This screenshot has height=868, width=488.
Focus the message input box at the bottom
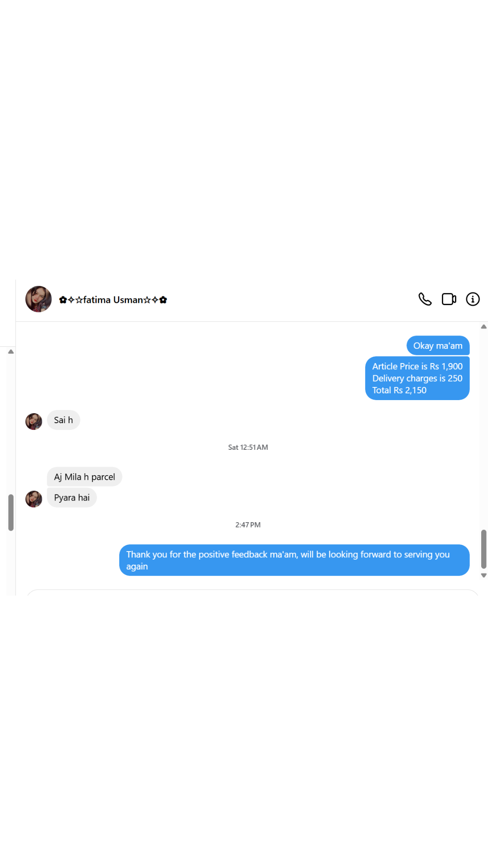pyautogui.click(x=253, y=593)
